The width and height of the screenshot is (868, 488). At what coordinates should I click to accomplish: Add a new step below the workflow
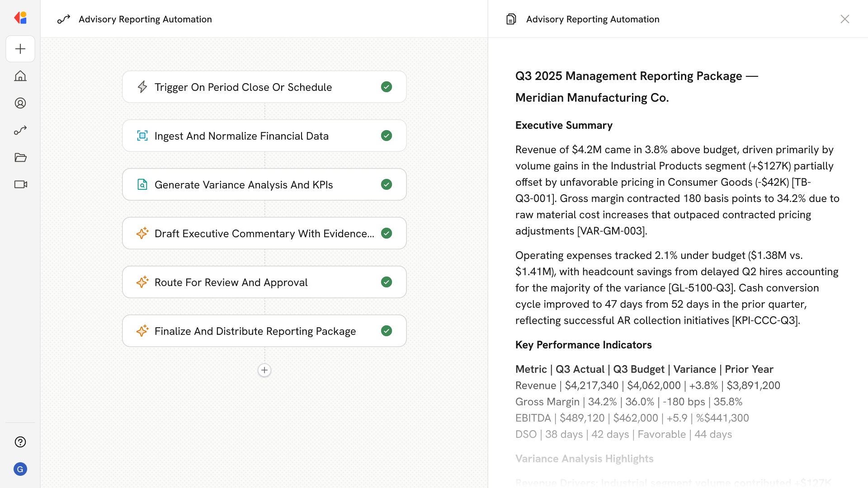pyautogui.click(x=264, y=370)
